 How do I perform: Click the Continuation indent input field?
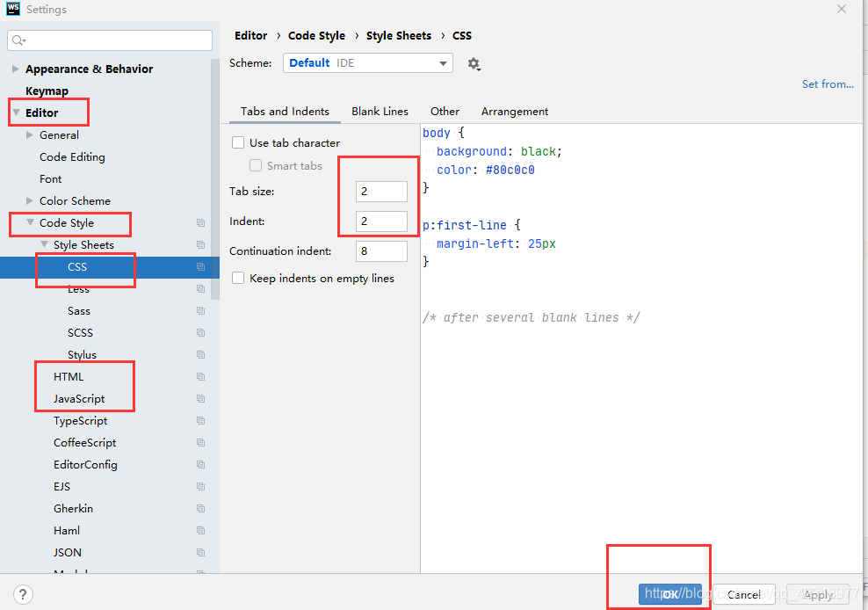(381, 251)
